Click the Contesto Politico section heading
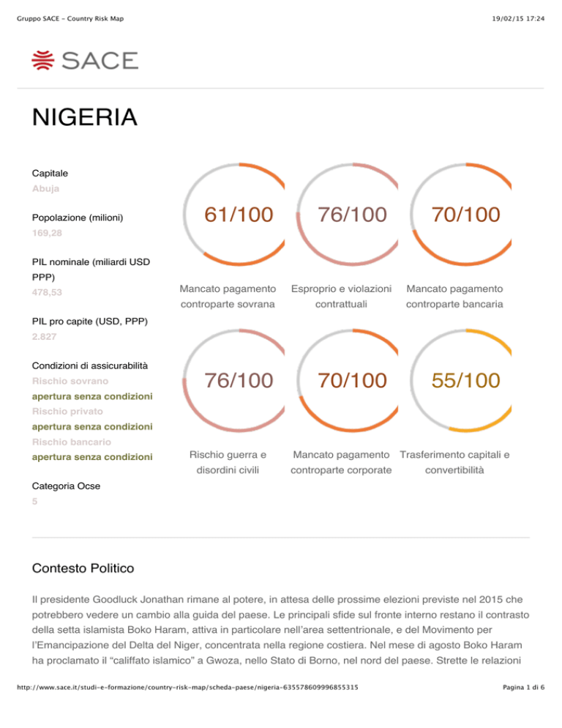 coord(83,568)
